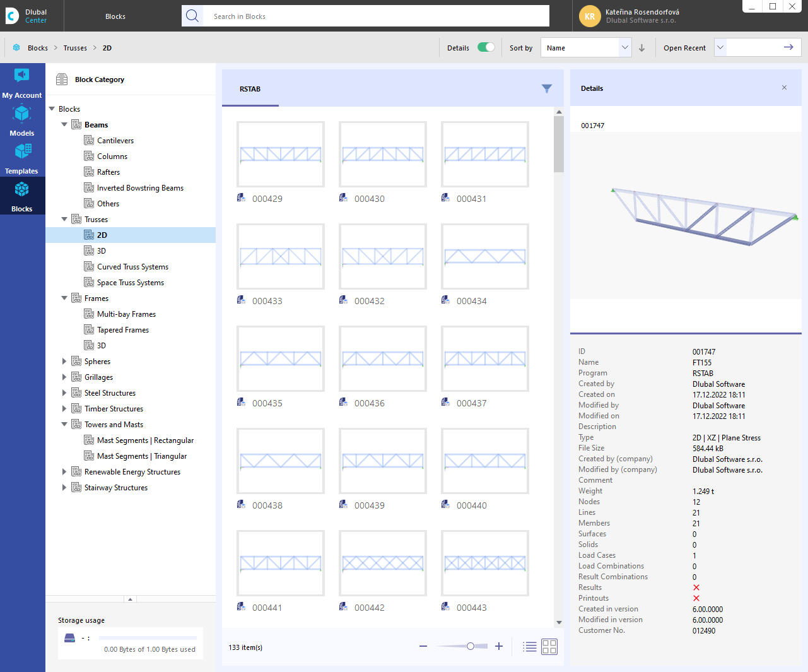Go to Trusses in breadcrumb
The image size is (808, 672).
[x=75, y=48]
